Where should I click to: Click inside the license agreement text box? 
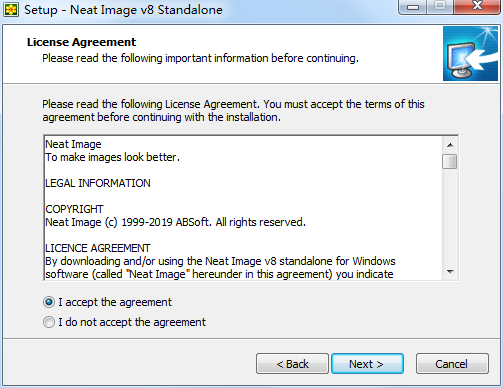click(x=243, y=208)
